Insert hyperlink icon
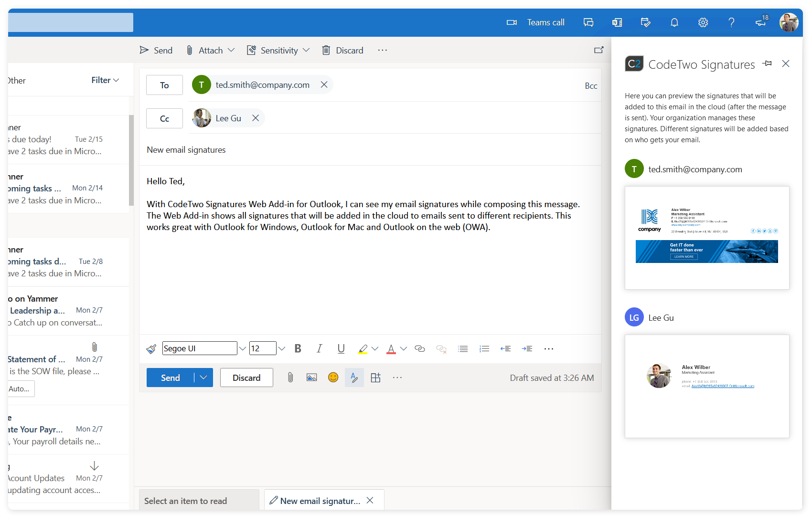The width and height of the screenshot is (812, 525). (420, 348)
